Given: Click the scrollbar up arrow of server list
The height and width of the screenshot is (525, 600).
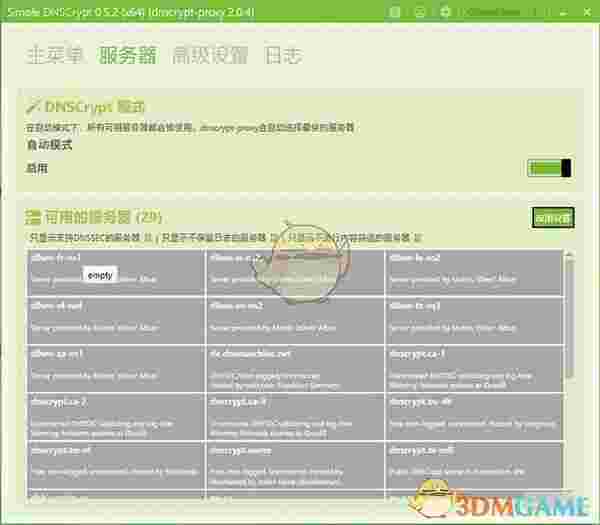Looking at the screenshot, I should [x=570, y=255].
